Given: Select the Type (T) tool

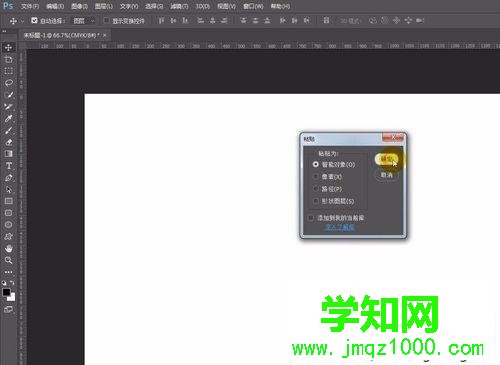Looking at the screenshot, I should (8, 166).
